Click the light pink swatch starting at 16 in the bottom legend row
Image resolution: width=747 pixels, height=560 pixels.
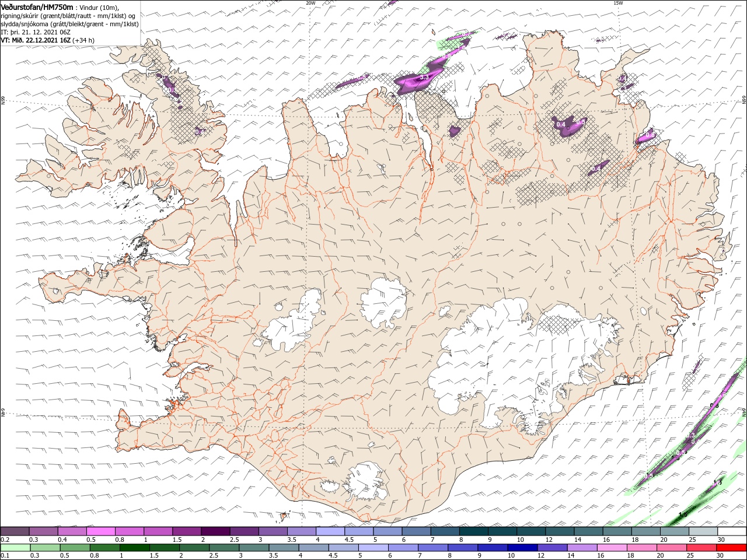click(612, 548)
